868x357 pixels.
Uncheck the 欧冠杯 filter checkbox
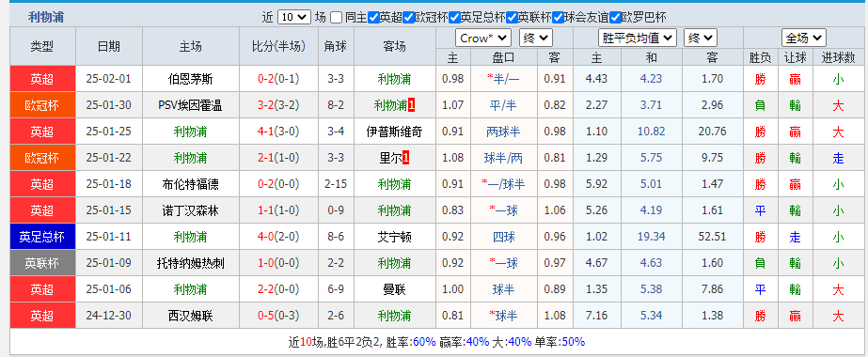tap(408, 18)
